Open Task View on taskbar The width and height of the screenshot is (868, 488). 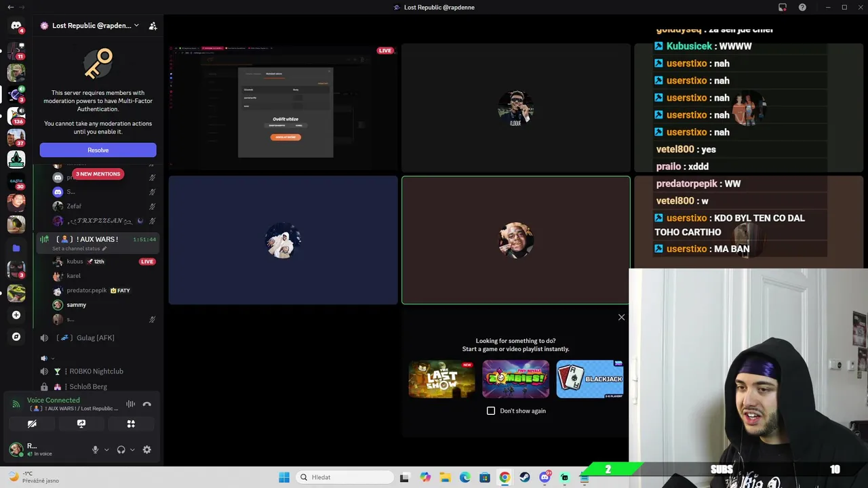405,477
